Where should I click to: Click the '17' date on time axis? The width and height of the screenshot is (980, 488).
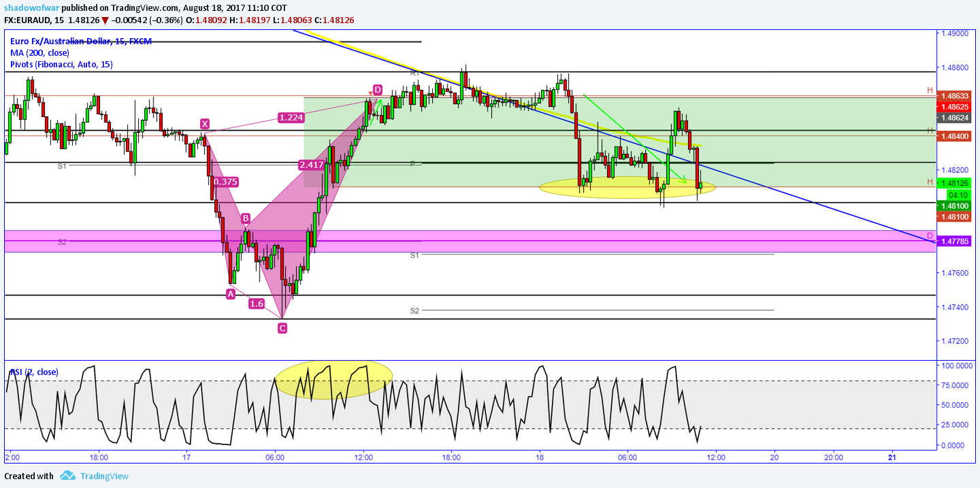[x=186, y=457]
